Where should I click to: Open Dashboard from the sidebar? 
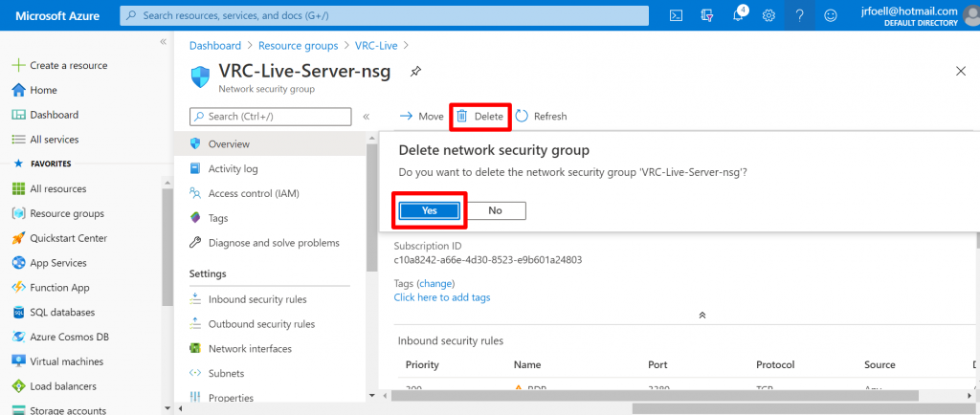tap(46, 115)
